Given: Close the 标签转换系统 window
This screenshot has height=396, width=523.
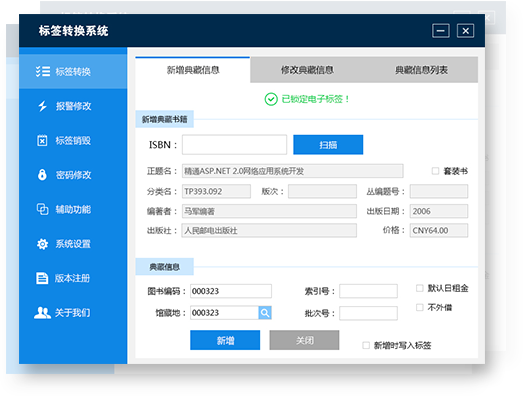Looking at the screenshot, I should (x=465, y=31).
